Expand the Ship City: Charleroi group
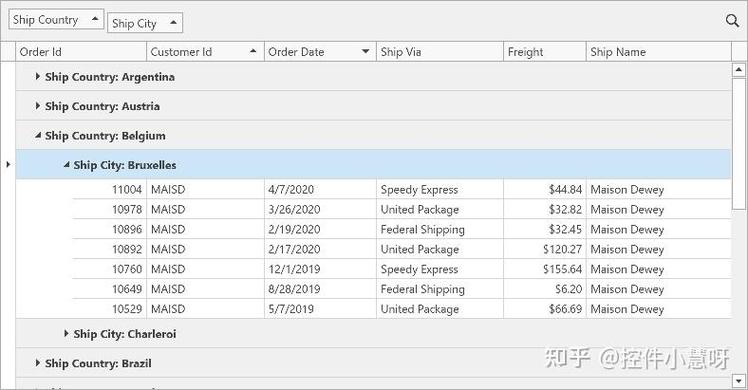Viewport: 748px width, 390px height. [66, 334]
